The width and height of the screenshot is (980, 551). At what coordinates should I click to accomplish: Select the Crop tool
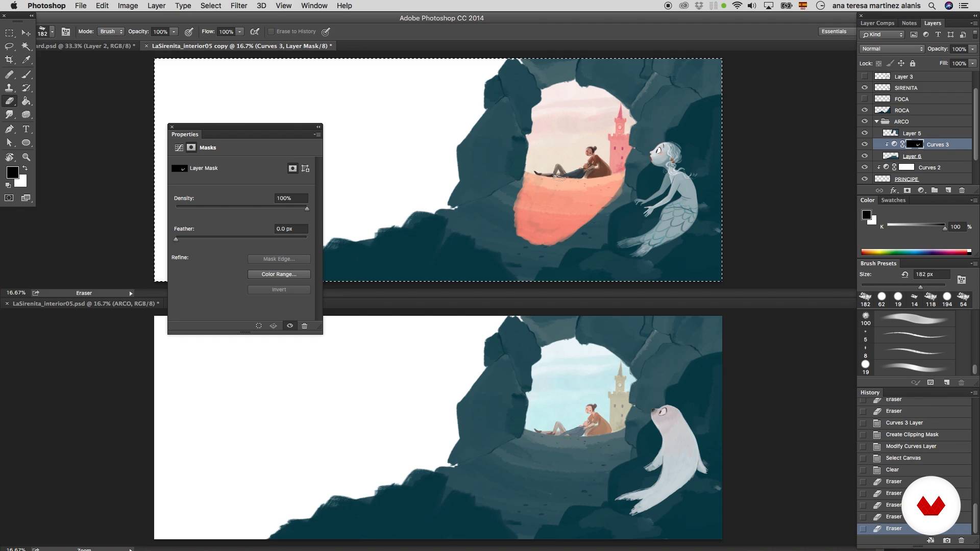(9, 60)
